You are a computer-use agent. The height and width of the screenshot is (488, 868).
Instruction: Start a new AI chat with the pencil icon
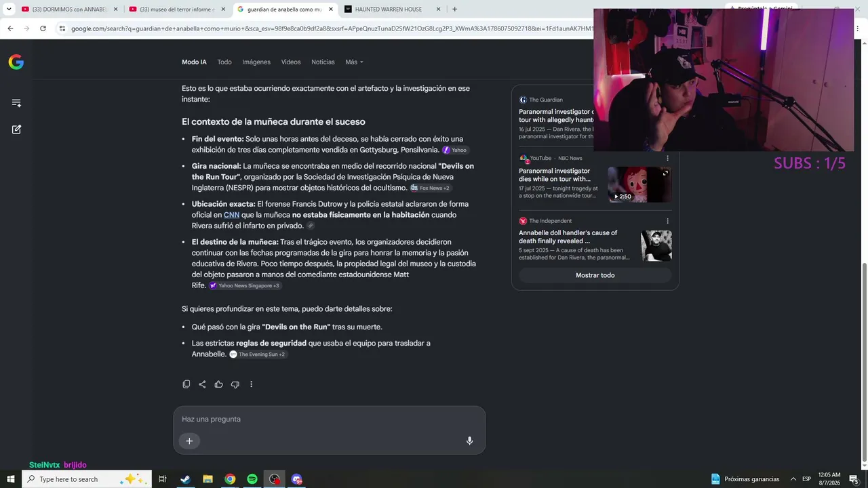pos(16,129)
